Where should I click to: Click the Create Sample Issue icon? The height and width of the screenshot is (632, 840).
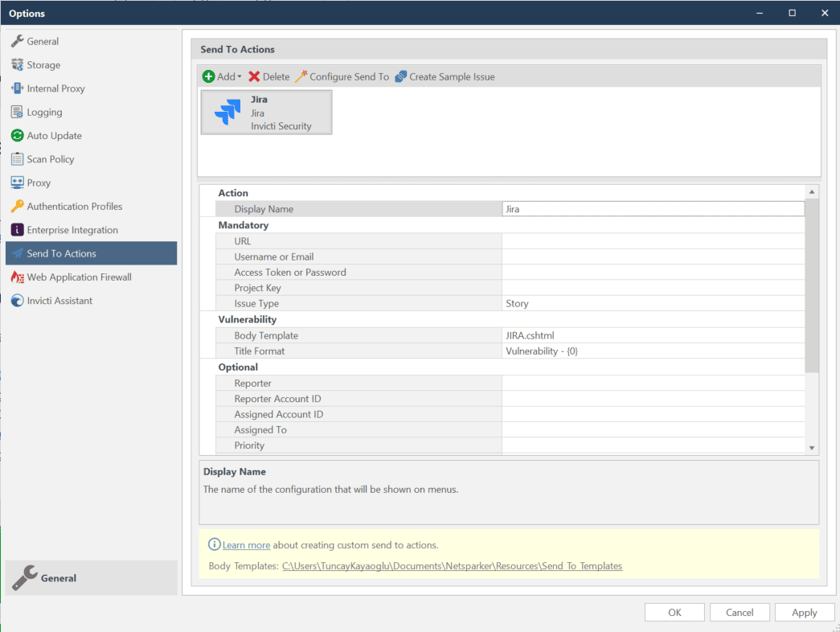[400, 76]
